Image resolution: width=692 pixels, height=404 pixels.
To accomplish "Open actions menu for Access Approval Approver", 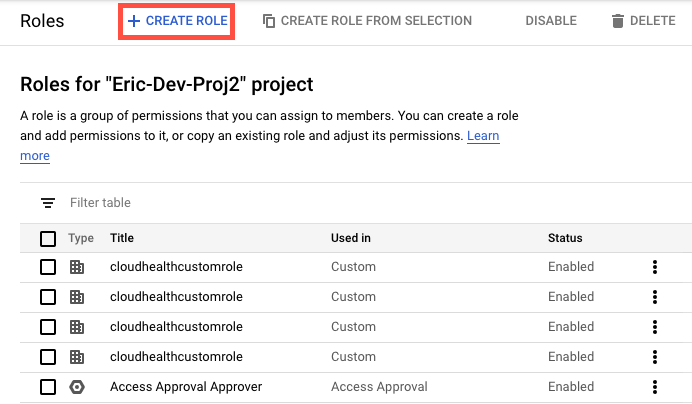I will 655,387.
